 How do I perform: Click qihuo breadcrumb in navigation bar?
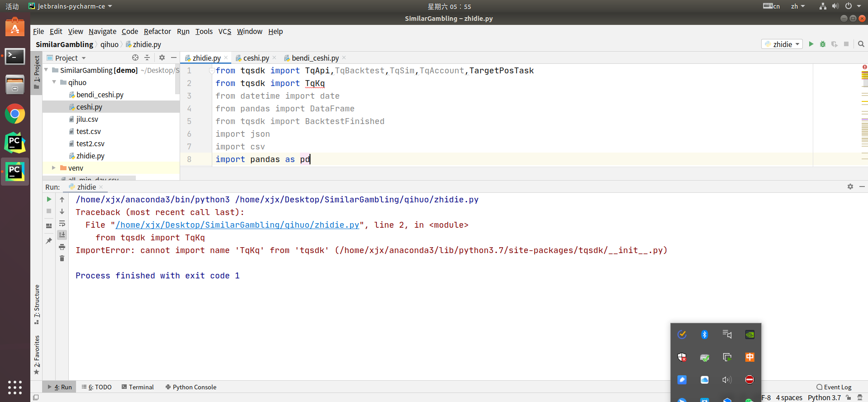point(110,44)
